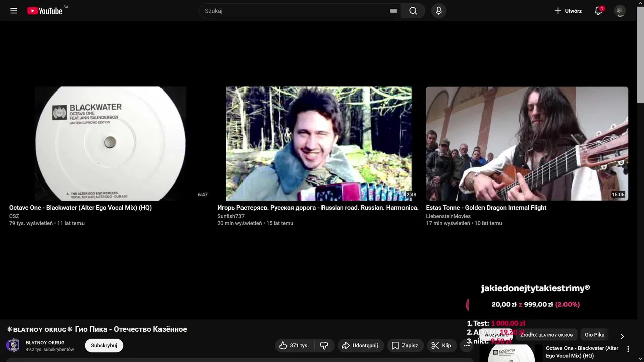Open the account avatar menu
The image size is (644, 362).
(x=620, y=11)
